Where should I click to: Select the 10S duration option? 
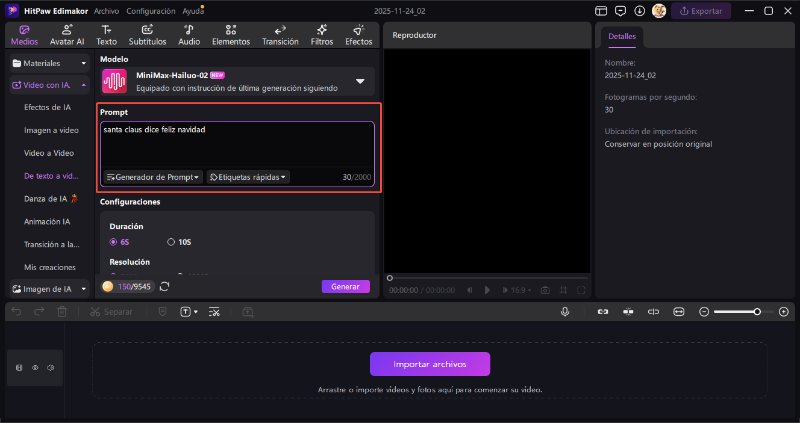tap(171, 241)
